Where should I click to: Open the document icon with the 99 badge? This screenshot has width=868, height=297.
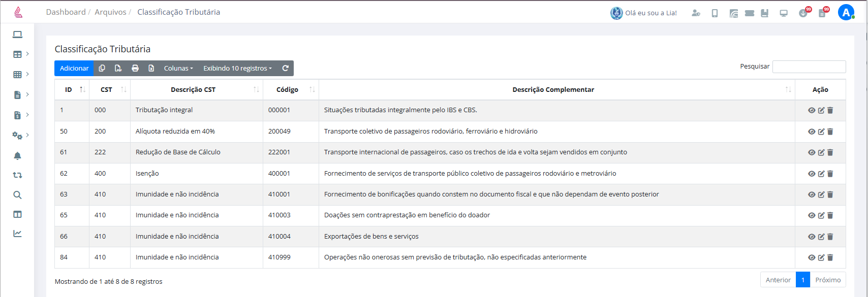[x=822, y=13]
